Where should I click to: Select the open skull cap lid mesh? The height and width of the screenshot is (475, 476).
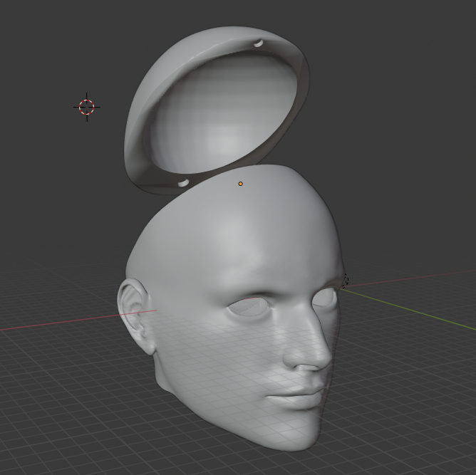[x=217, y=110]
